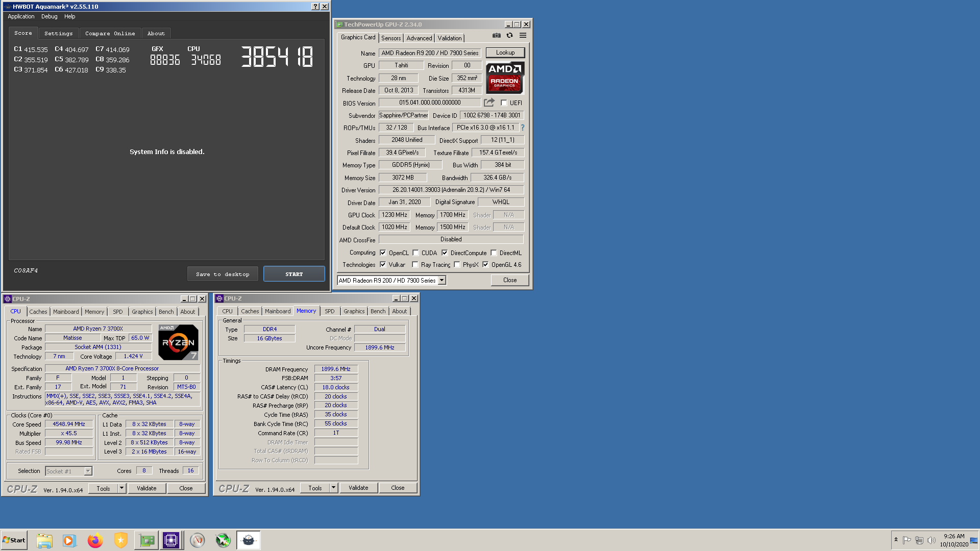The image size is (980, 551).
Task: Open the Sensors tab in GPU-Z
Action: click(391, 38)
